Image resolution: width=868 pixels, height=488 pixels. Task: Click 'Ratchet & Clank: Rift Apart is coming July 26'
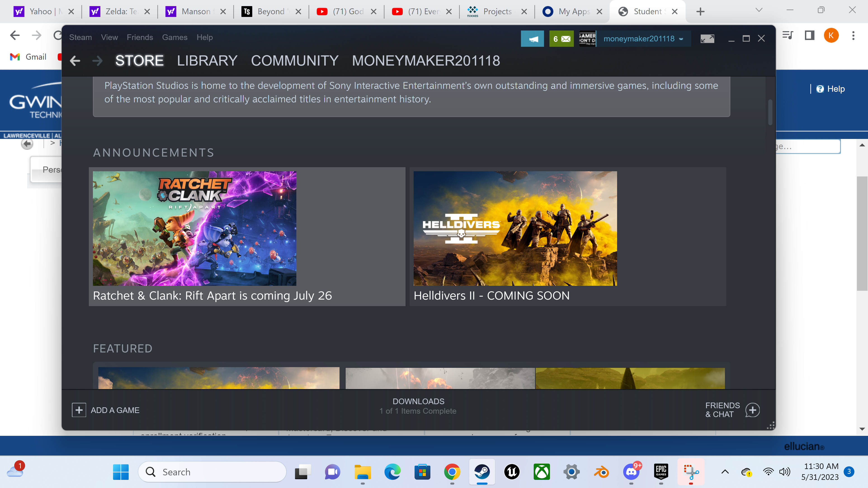212,296
